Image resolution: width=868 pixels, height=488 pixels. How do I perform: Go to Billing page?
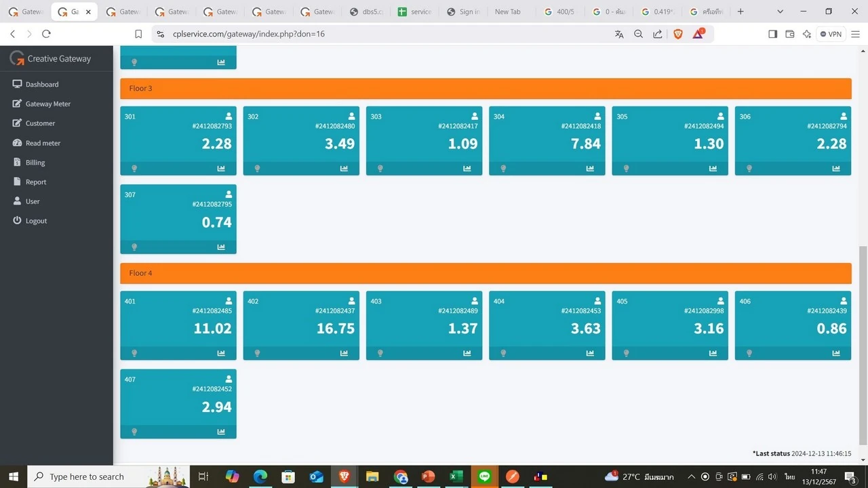click(35, 163)
